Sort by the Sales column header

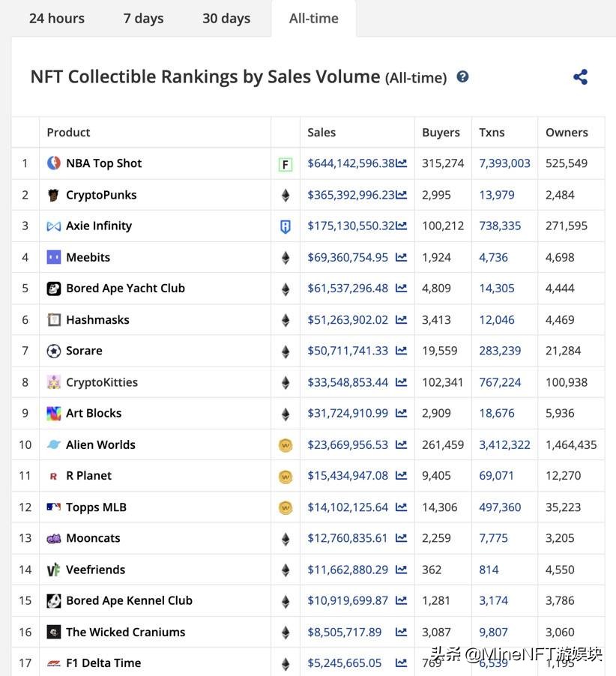pyautogui.click(x=321, y=133)
